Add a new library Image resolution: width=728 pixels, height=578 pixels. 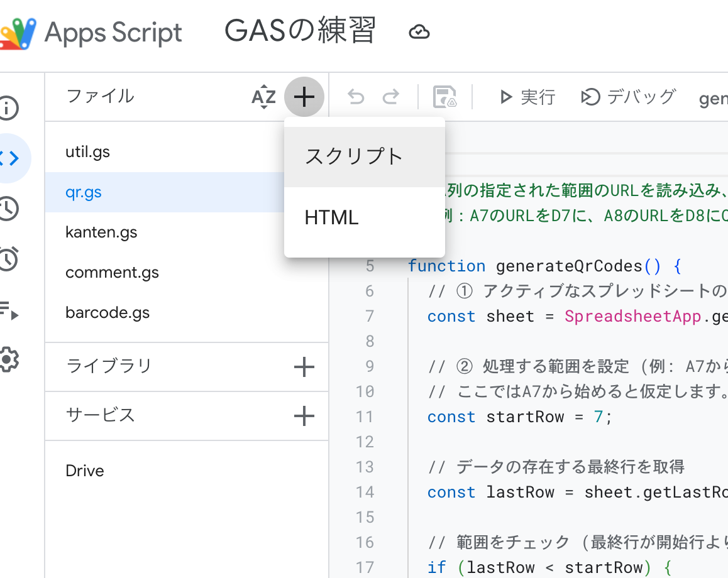point(304,367)
